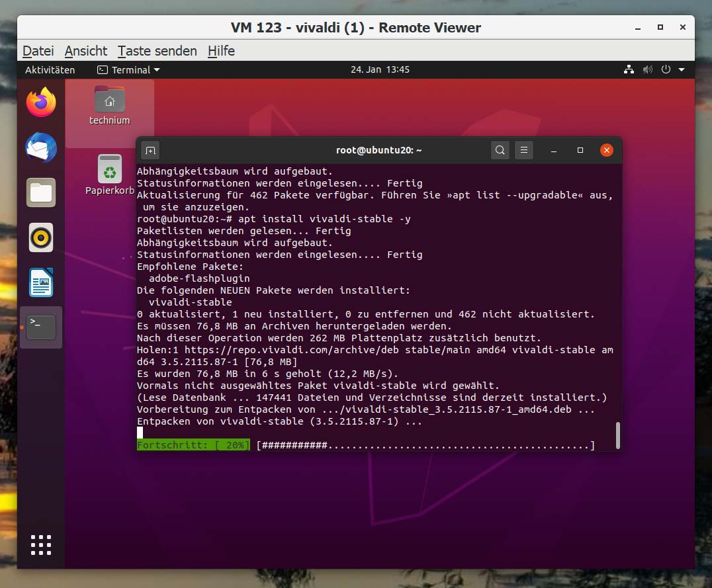Image resolution: width=712 pixels, height=588 pixels.
Task: Click the apt Fortschritt progress bar
Action: click(x=365, y=445)
